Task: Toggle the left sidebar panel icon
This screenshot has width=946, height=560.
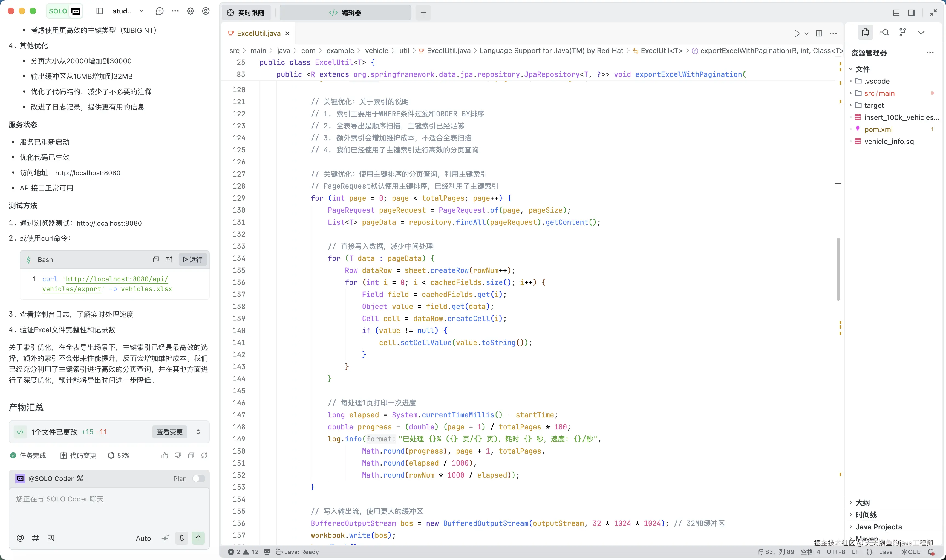Action: click(100, 11)
